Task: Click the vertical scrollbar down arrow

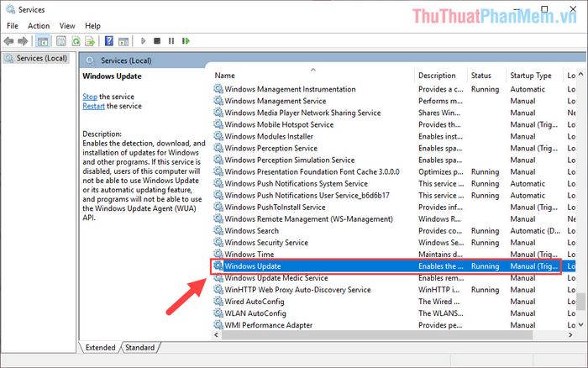Action: pyautogui.click(x=581, y=324)
